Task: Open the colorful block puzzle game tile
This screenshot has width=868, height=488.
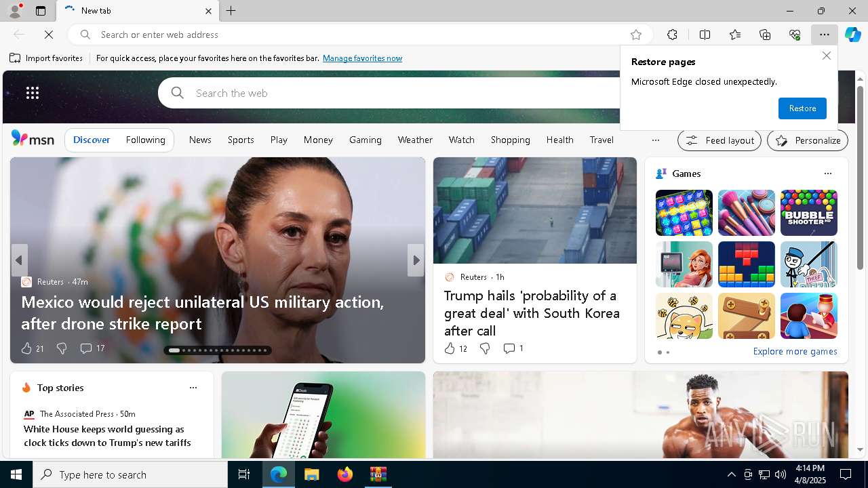Action: tap(747, 264)
